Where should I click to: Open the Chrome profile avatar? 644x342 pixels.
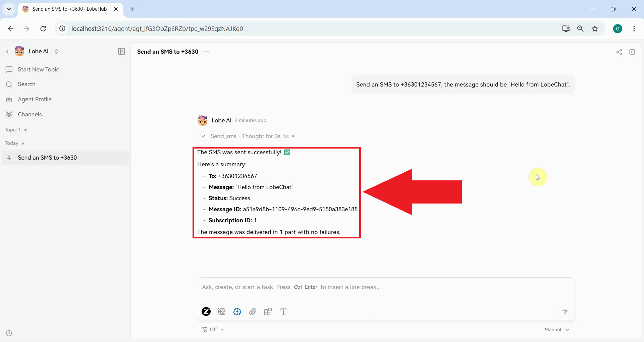point(618,28)
